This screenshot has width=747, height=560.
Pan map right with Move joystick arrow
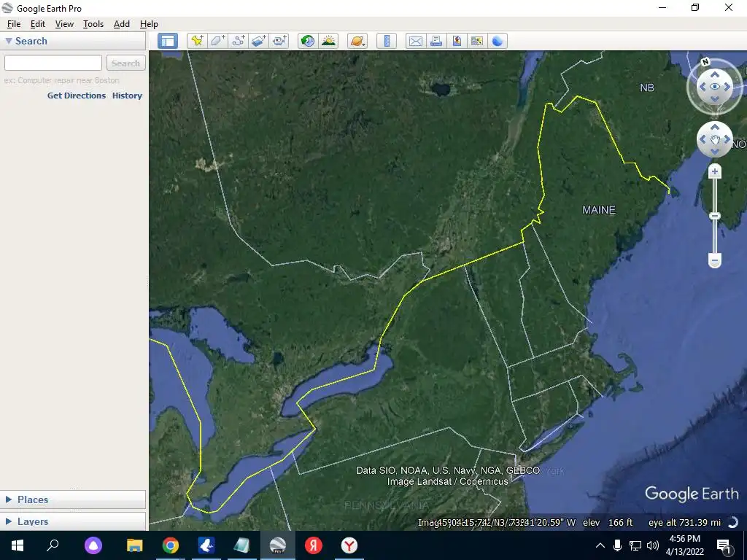click(x=727, y=139)
